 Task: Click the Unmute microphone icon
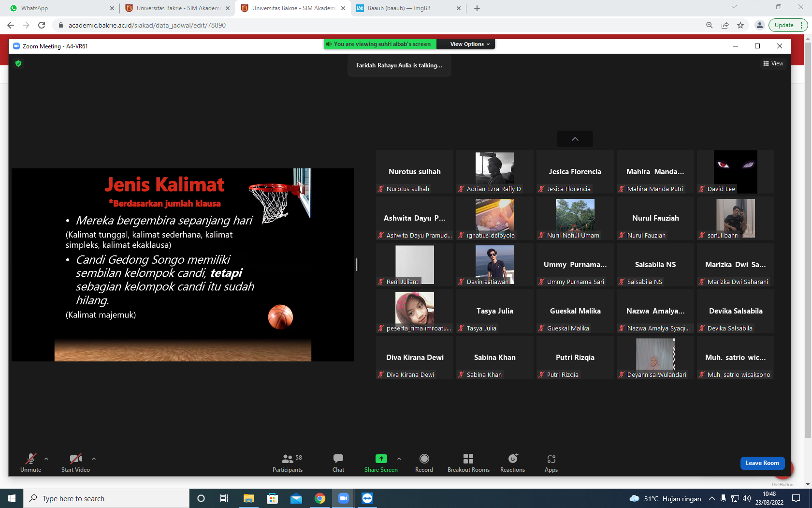tap(31, 458)
